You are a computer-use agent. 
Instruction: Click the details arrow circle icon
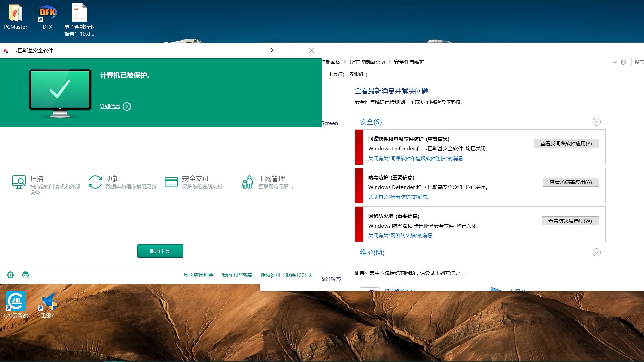127,106
